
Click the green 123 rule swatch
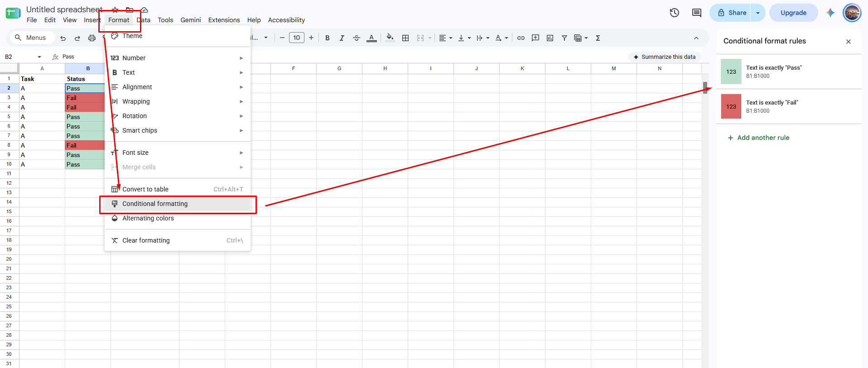pyautogui.click(x=731, y=72)
